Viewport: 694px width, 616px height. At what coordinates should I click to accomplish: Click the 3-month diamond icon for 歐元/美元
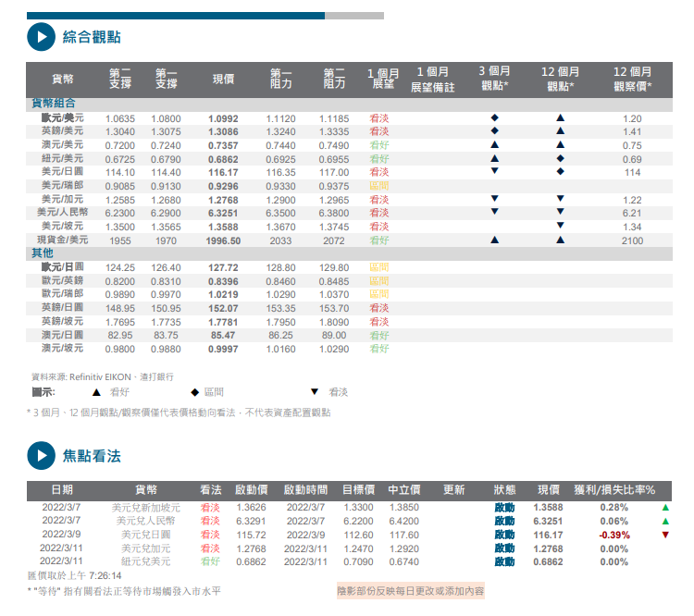[x=495, y=117]
